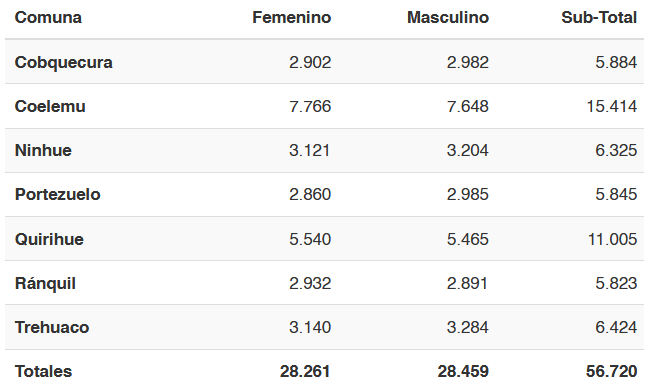Select the Ránquil row label

pos(45,284)
